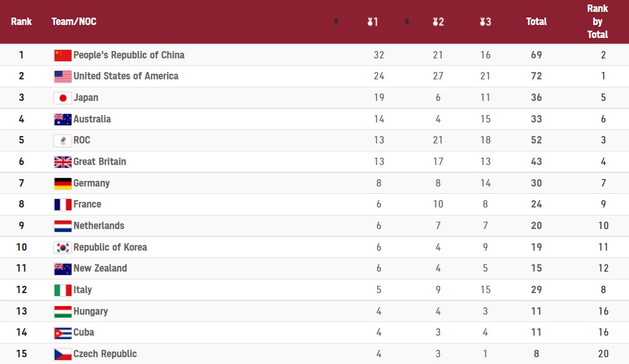Click the Republic of Korea flag
629x364 pixels.
pos(62,248)
